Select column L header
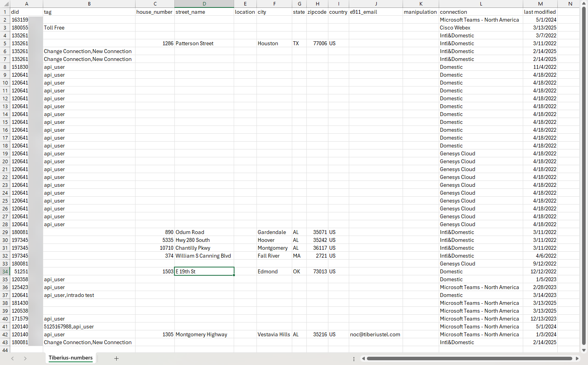The height and width of the screenshot is (365, 588). point(481,4)
